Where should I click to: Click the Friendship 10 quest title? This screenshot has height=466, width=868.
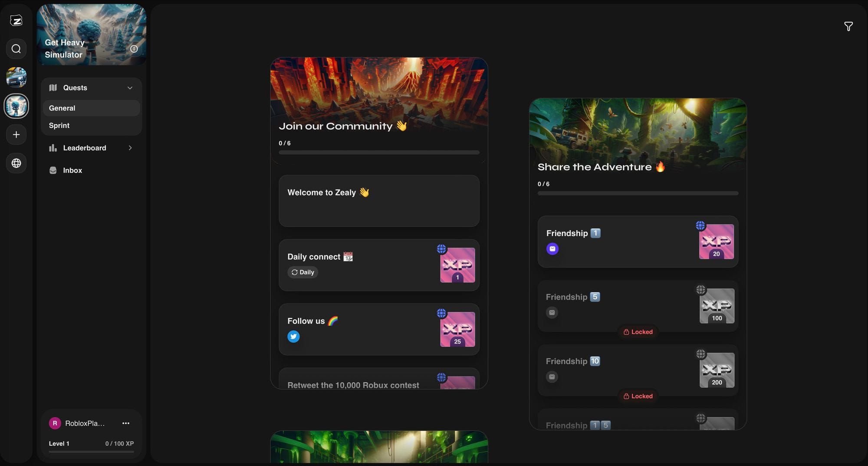pyautogui.click(x=573, y=361)
